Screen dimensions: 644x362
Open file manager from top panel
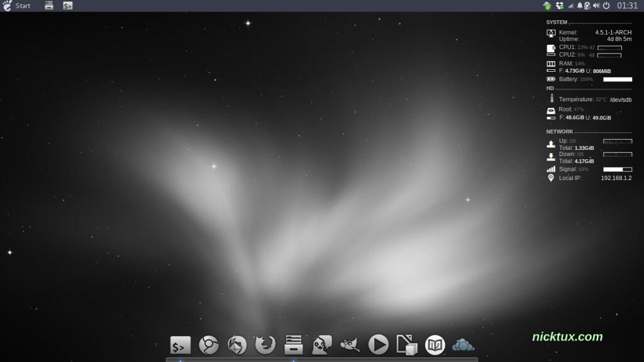(x=49, y=6)
